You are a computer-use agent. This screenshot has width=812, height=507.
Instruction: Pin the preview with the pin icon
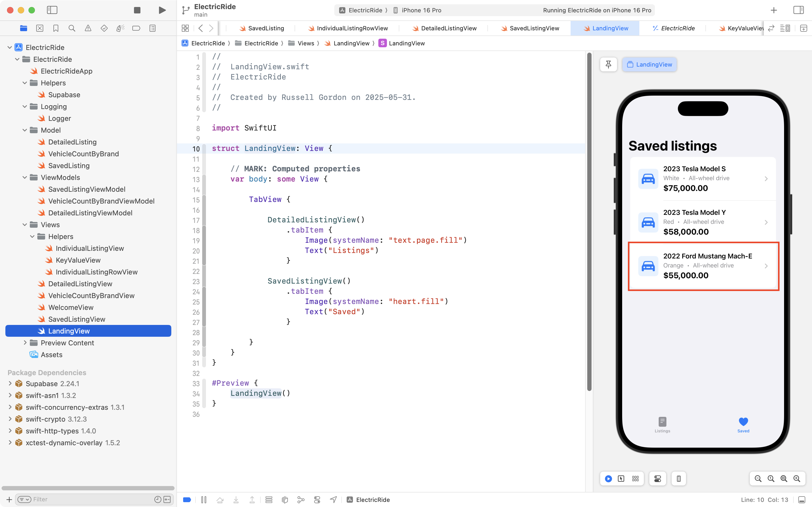608,64
